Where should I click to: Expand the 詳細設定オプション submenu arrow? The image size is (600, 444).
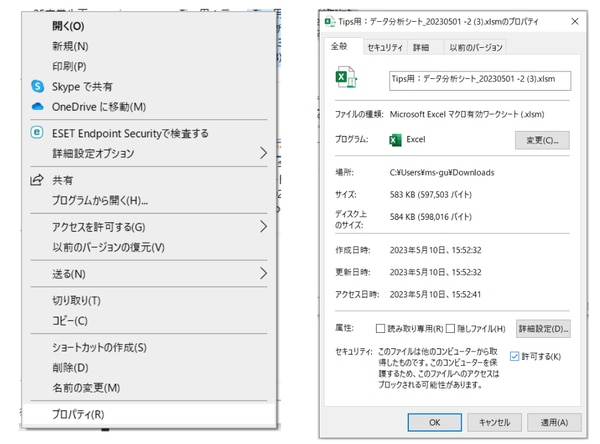264,153
